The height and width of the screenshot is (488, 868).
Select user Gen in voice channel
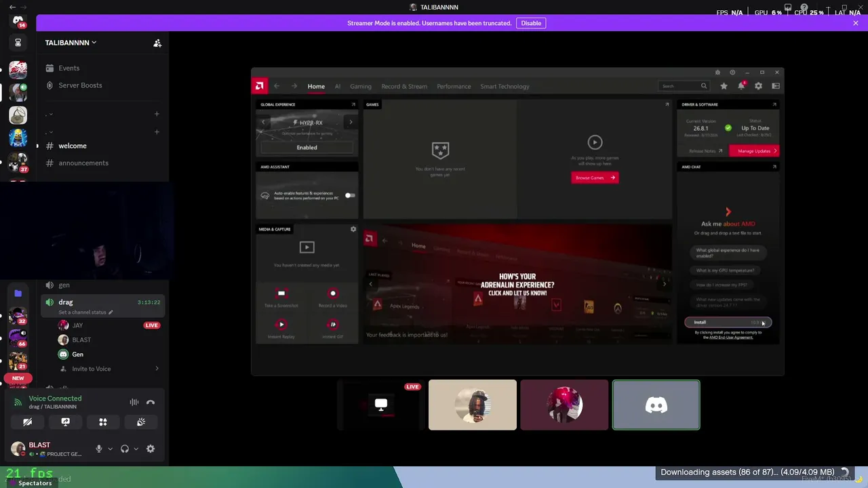click(x=77, y=354)
